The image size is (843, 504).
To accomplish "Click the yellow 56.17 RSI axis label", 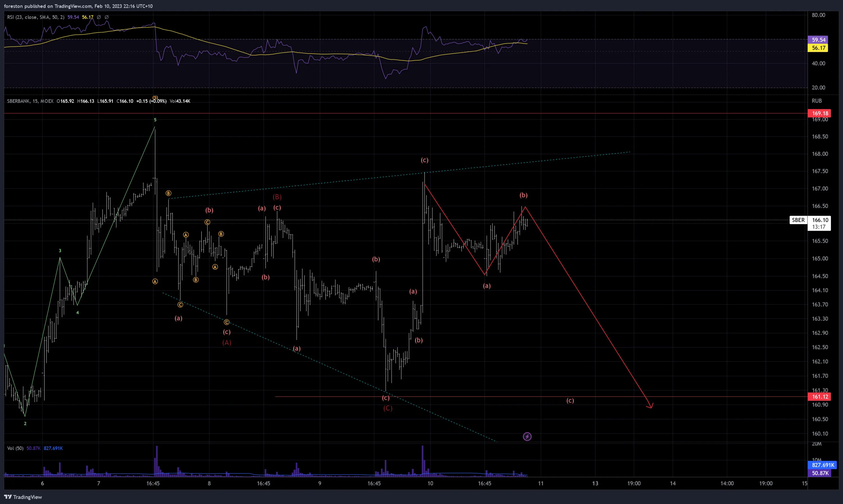I will 818,48.
